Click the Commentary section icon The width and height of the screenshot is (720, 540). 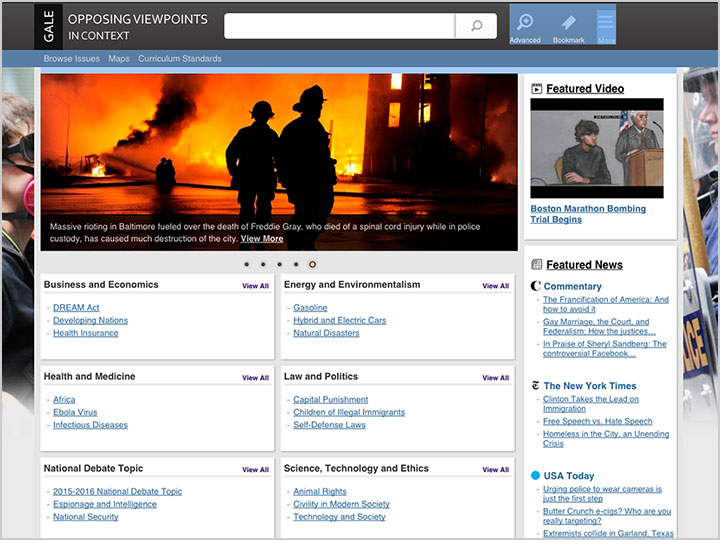tap(535, 286)
